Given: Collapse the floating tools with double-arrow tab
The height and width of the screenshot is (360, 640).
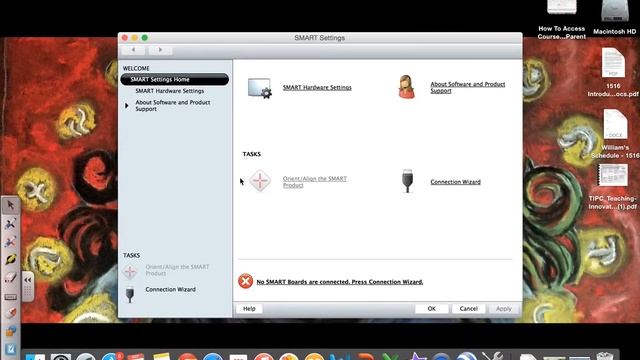Looking at the screenshot, I should coord(27,280).
